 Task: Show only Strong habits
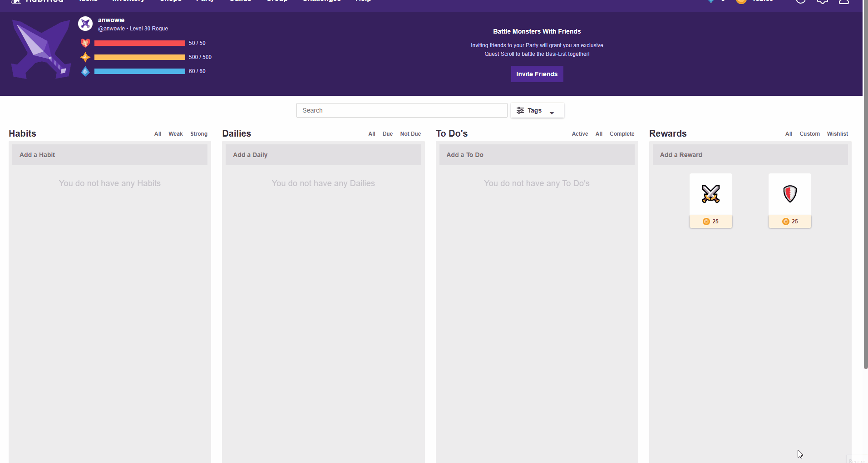point(199,134)
